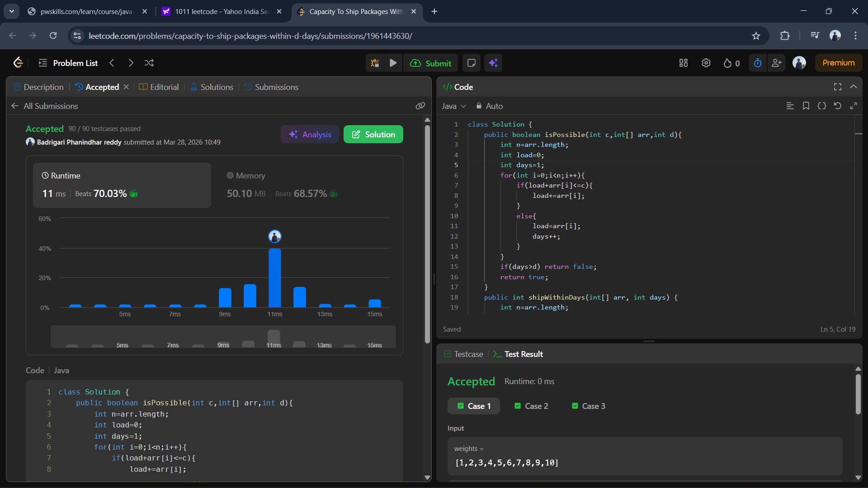Click the shuffle random problem icon

[149, 63]
